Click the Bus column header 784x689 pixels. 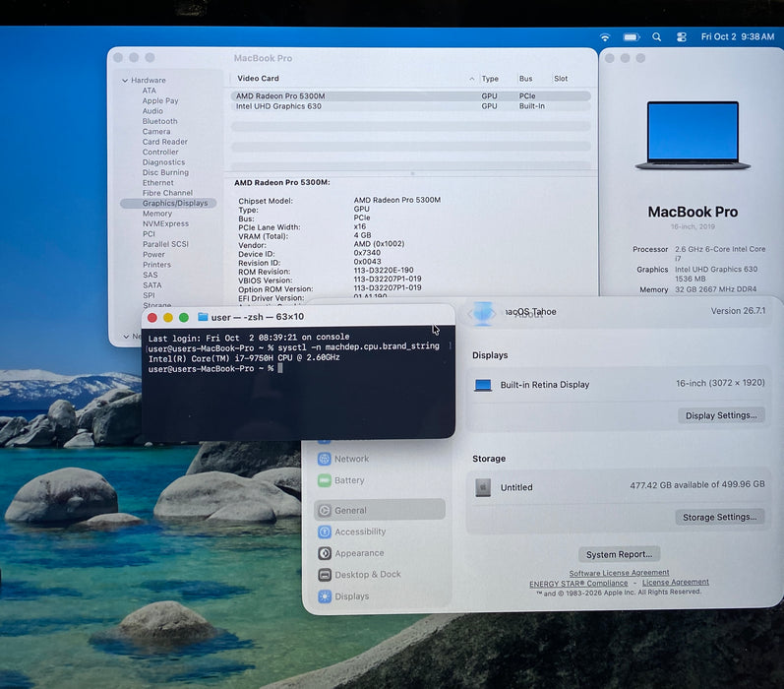point(525,79)
